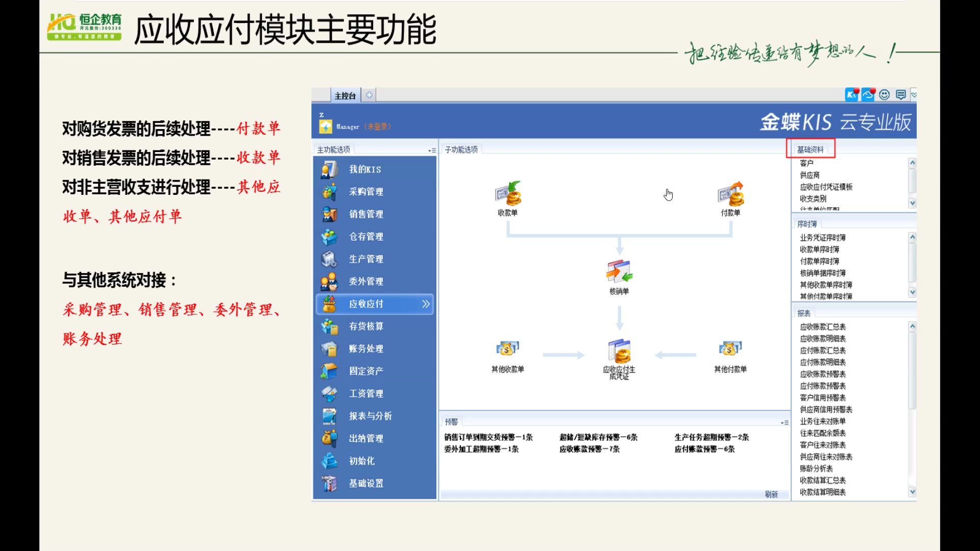Expand the 序时簿 section

click(806, 223)
